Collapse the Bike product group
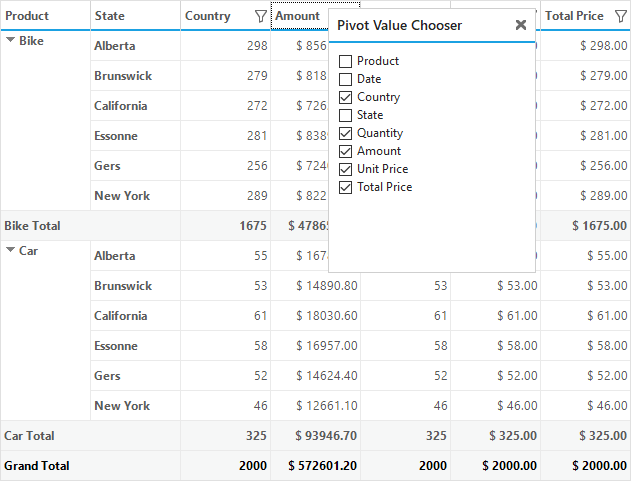Screen dimensions: 631x481 click(11, 40)
